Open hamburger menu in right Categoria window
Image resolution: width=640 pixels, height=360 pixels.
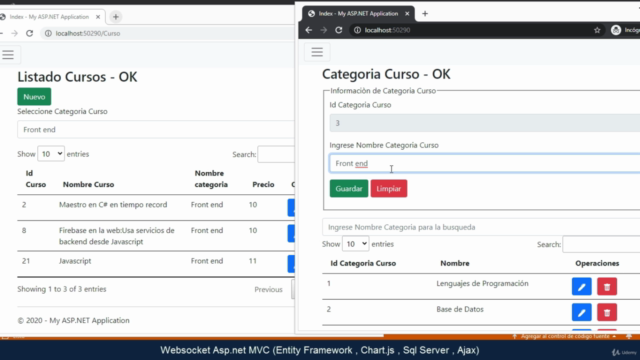click(317, 52)
